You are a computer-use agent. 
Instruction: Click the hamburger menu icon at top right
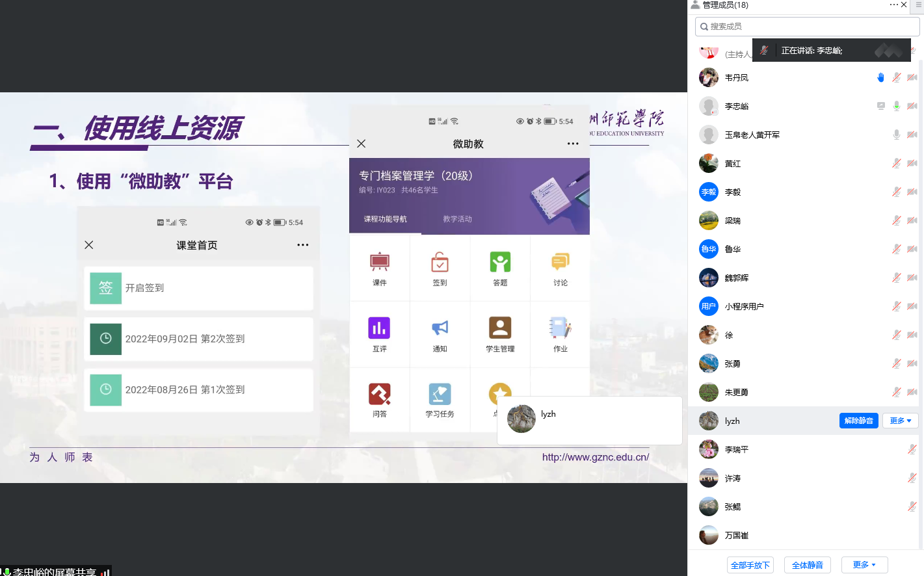919,5
